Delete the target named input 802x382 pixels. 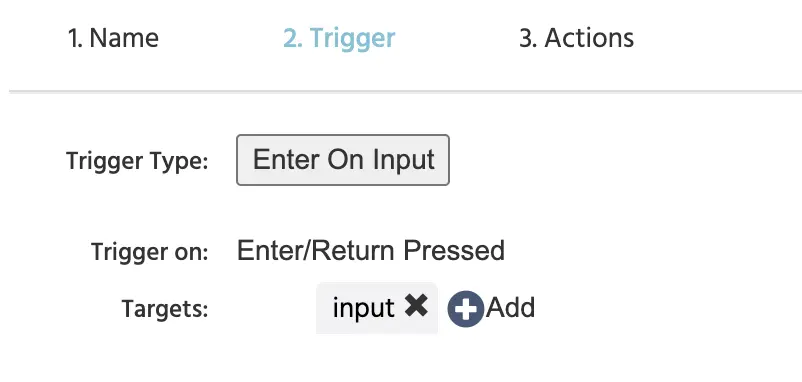click(x=416, y=306)
